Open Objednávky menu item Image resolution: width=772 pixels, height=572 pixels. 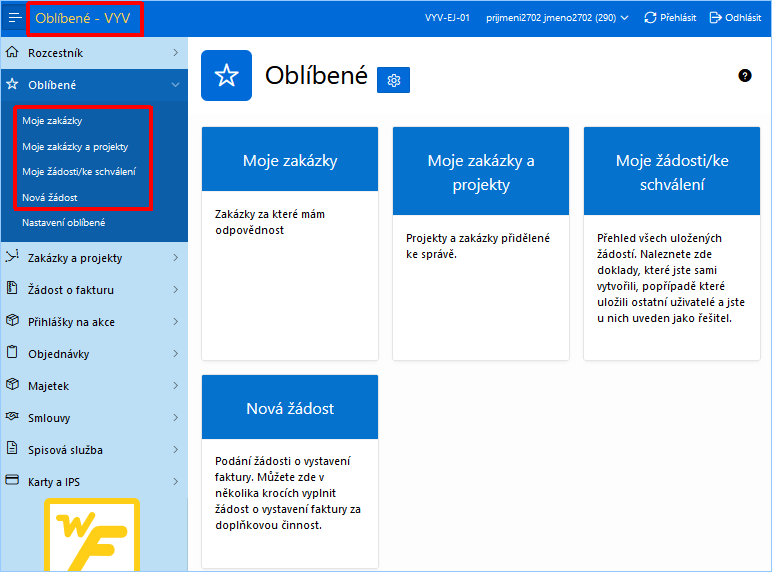(94, 353)
